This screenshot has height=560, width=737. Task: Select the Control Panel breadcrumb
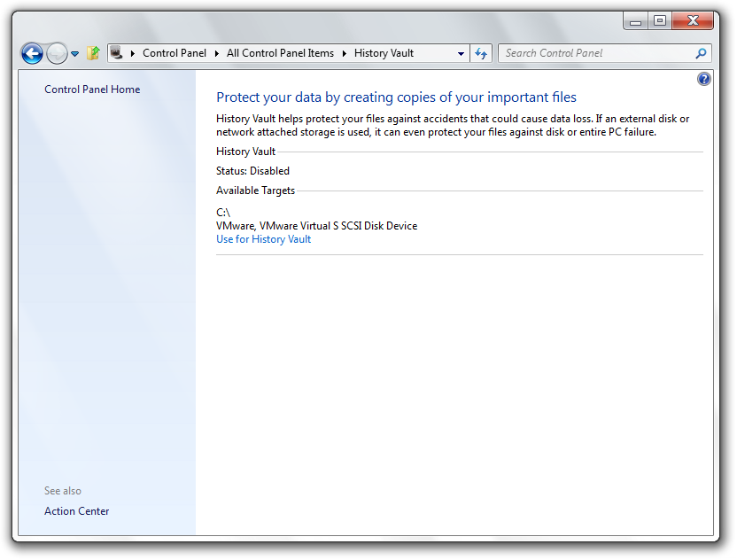click(x=175, y=53)
